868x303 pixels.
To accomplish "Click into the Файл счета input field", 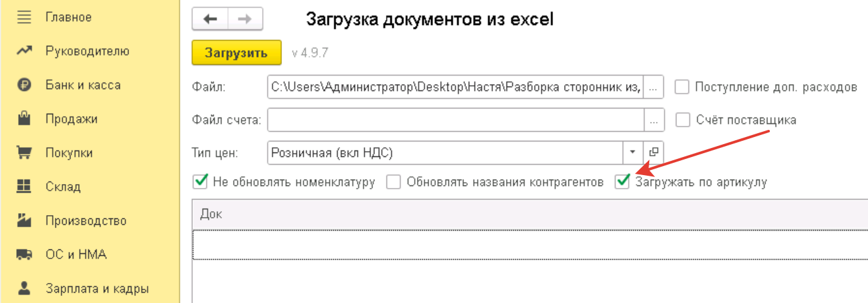I will click(x=456, y=120).
